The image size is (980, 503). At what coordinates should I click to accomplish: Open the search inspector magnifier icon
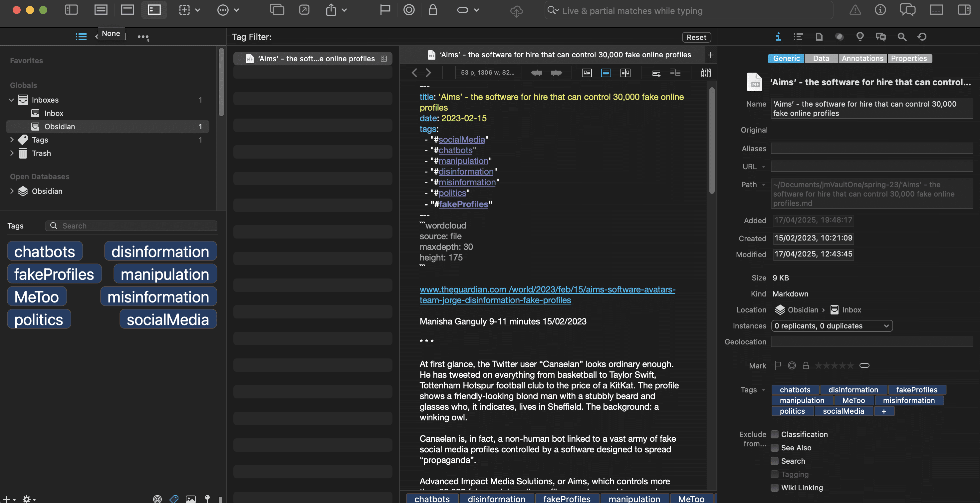902,37
